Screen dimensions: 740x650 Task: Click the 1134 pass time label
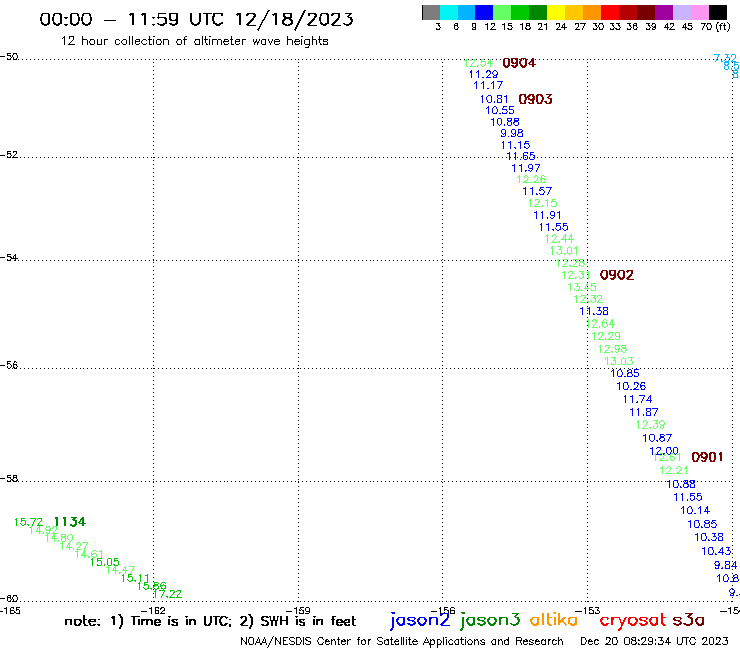(70, 522)
